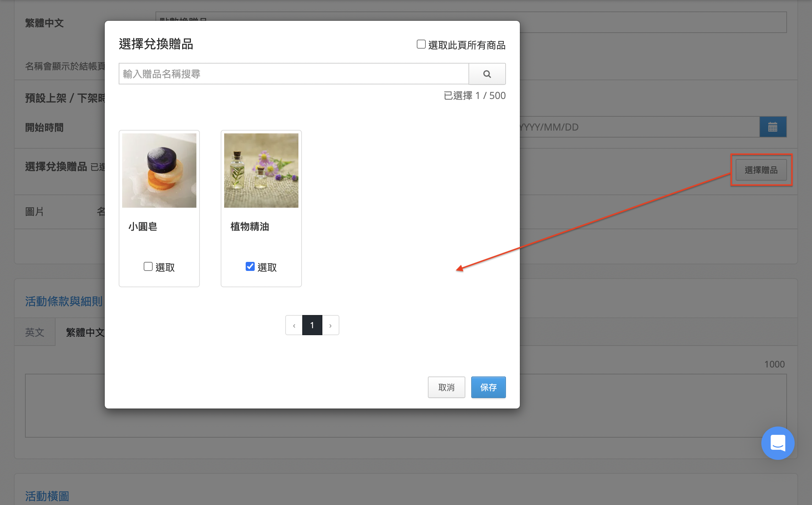This screenshot has width=812, height=505.
Task: Click the YYYY/MM/DD date input field
Action: (x=640, y=127)
